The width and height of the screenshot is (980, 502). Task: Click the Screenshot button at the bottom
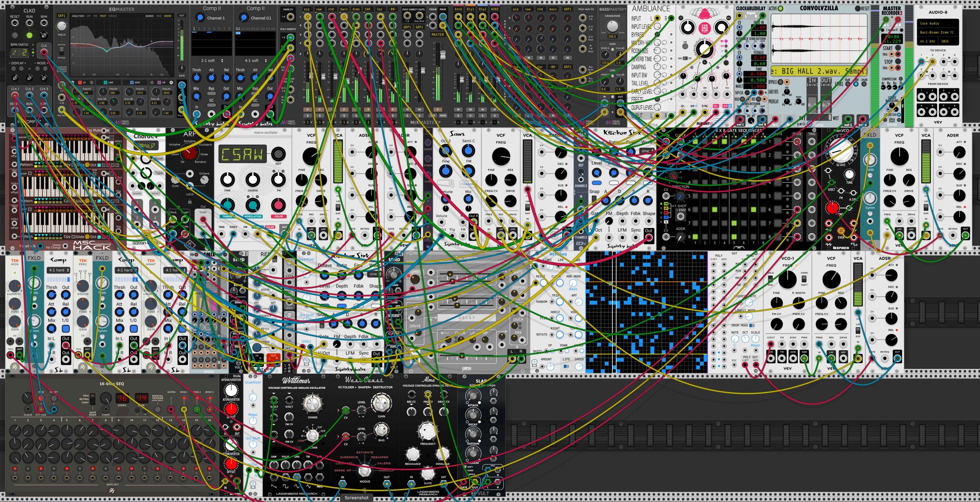tap(356, 497)
